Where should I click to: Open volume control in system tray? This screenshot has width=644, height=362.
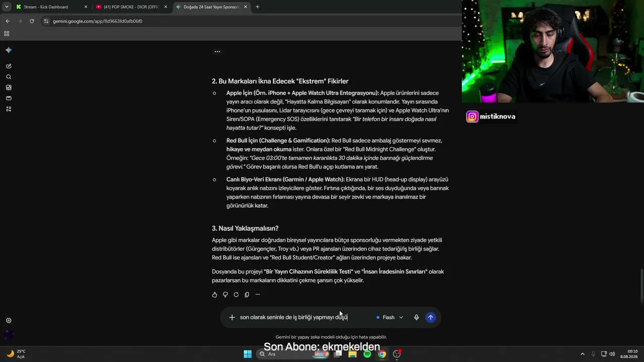pos(612,354)
